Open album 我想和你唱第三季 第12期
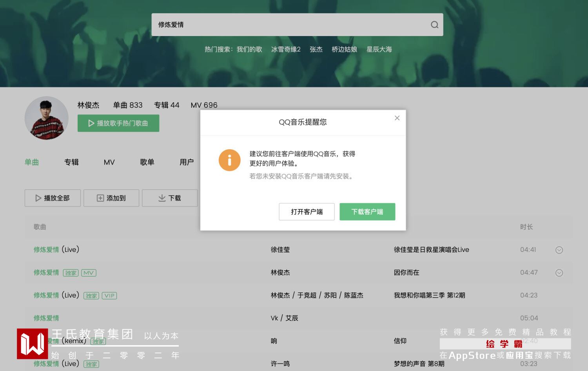588x371 pixels. click(429, 295)
